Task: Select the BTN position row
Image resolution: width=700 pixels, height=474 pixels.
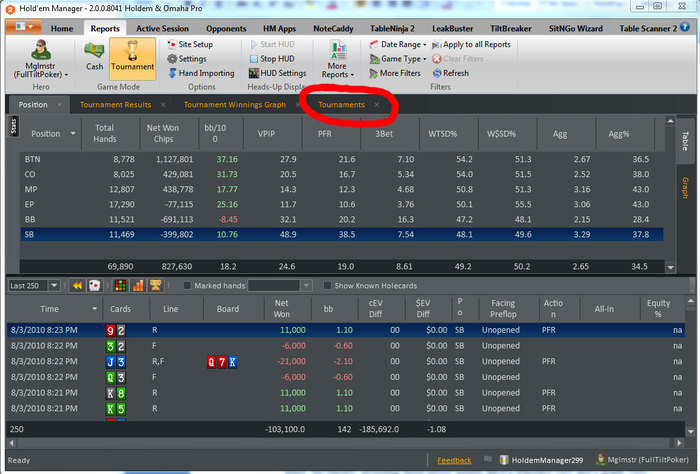Action: (342, 159)
